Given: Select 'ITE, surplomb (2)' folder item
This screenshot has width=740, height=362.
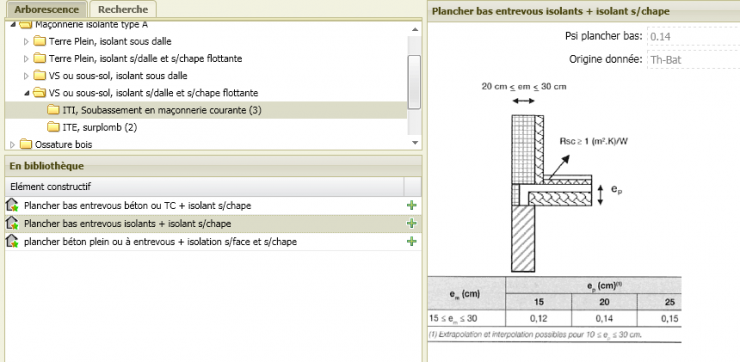Looking at the screenshot, I should pos(100,127).
